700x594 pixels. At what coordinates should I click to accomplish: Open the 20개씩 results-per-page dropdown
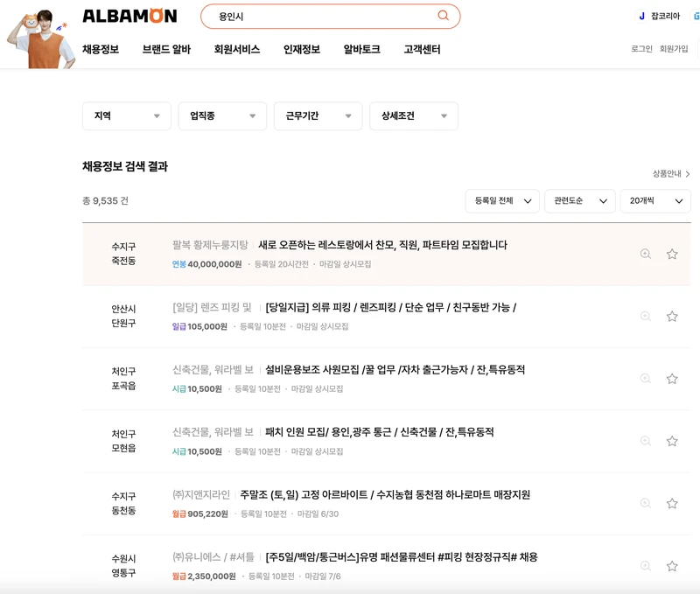pyautogui.click(x=653, y=200)
